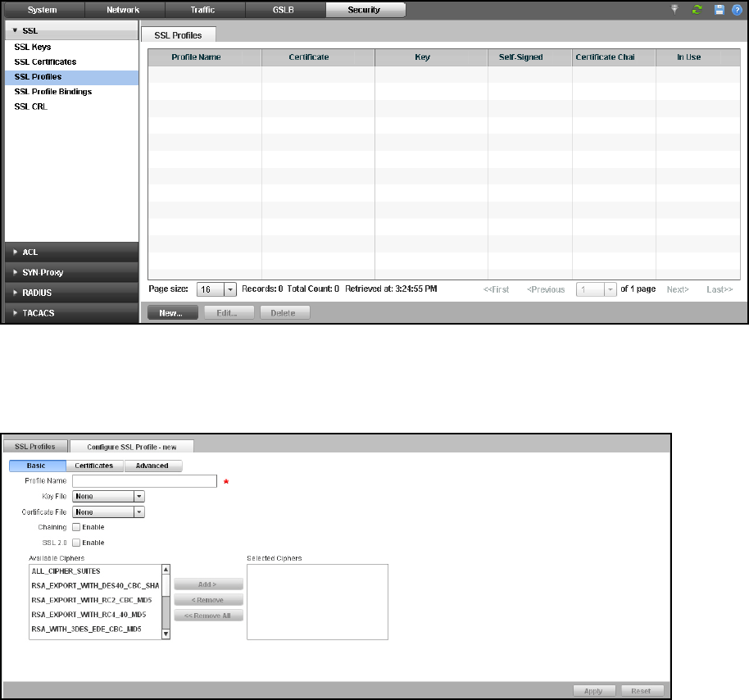Enable the Chaining checkbox
Viewport: 749px width, 700px height.
76,528
